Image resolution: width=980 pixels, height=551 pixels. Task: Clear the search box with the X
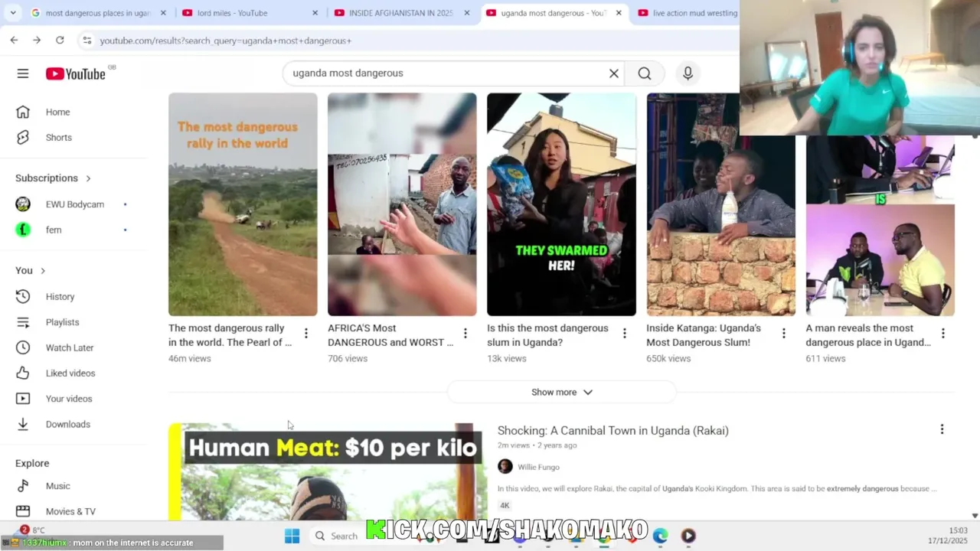[613, 73]
